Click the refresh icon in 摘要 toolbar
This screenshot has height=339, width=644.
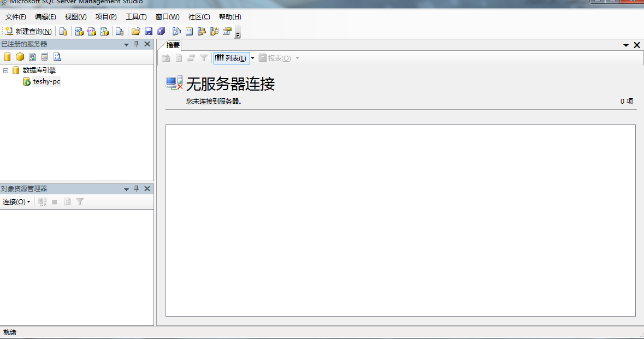[179, 58]
